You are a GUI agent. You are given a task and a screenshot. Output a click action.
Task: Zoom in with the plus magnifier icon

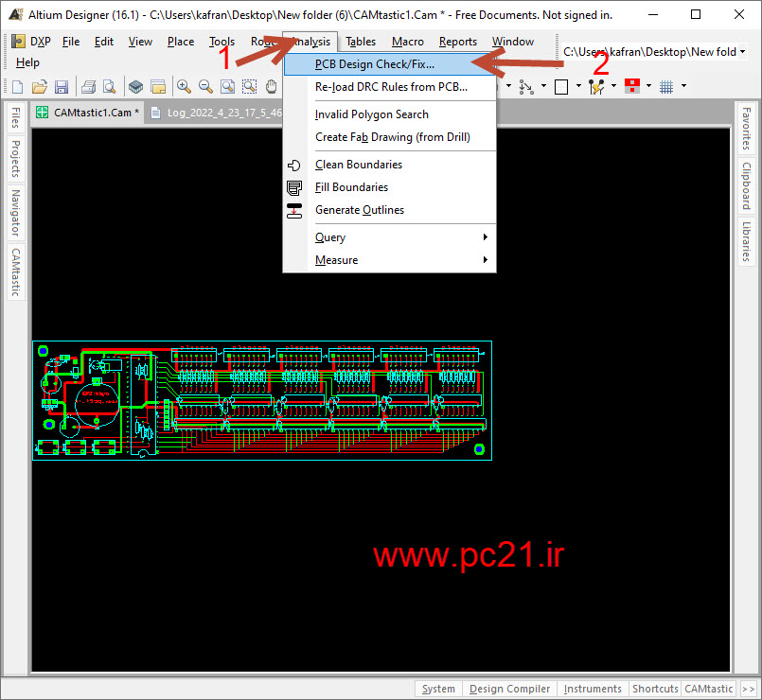tap(184, 87)
